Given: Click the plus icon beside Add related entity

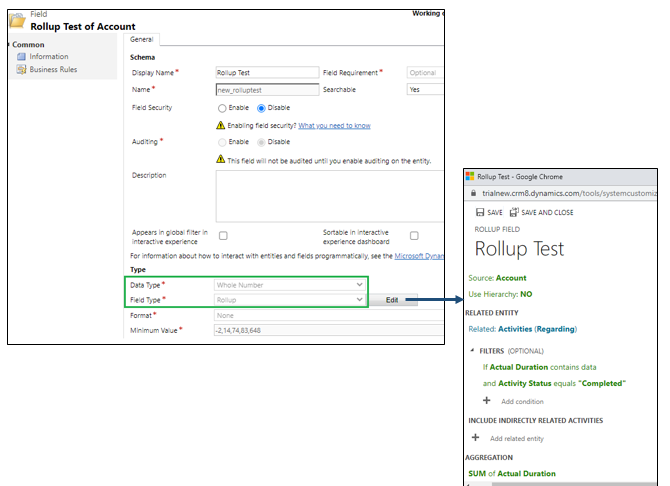Looking at the screenshot, I should (x=475, y=437).
